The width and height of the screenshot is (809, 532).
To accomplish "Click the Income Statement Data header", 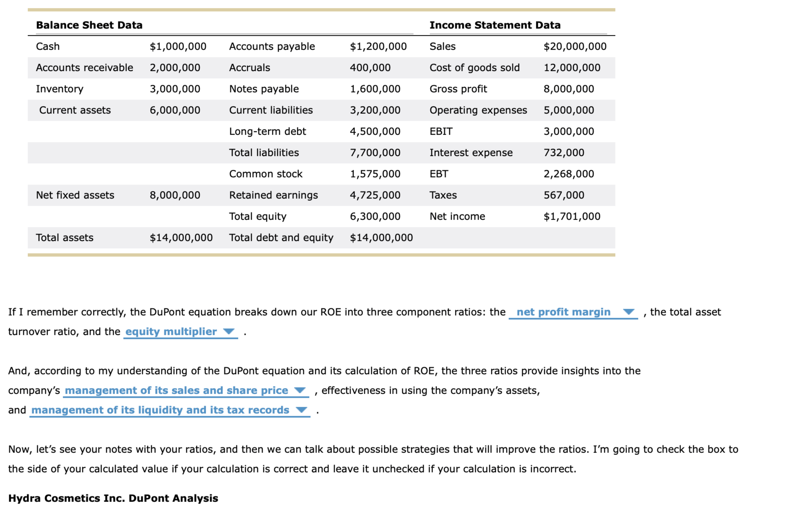I will click(x=495, y=25).
